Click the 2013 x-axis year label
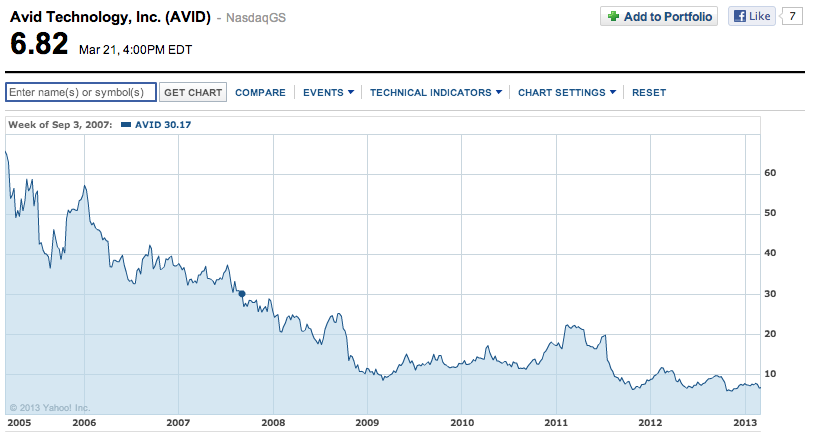The height and width of the screenshot is (432, 814). point(745,423)
